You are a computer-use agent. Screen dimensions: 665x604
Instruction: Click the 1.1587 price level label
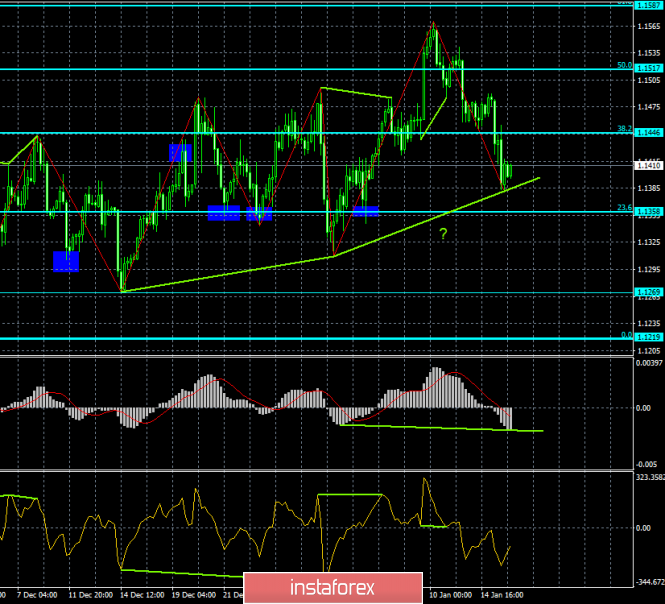click(x=649, y=4)
